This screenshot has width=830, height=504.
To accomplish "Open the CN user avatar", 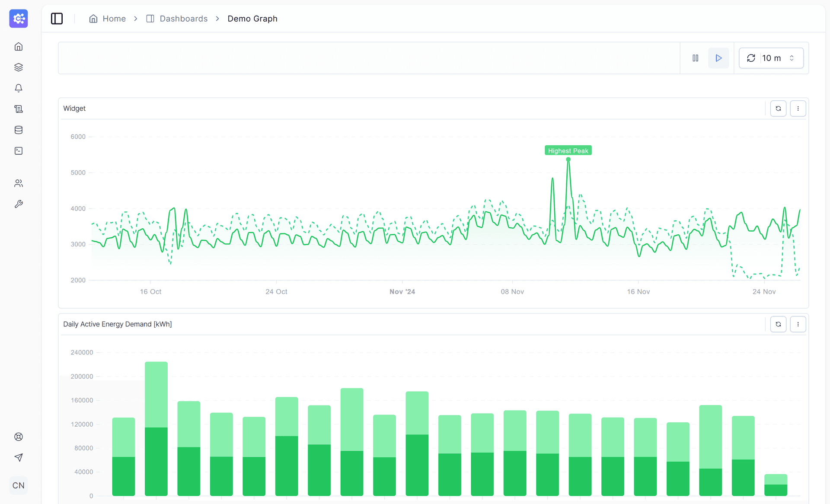I will click(x=19, y=485).
